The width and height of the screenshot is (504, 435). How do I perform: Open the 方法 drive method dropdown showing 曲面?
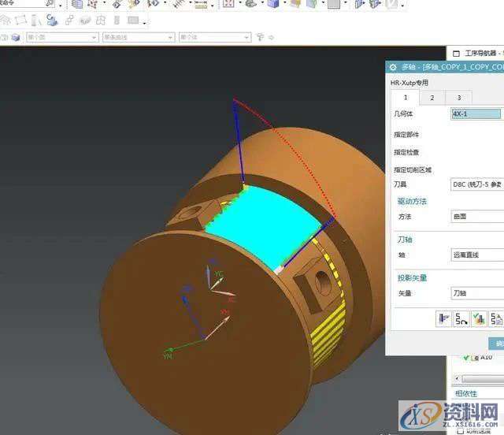tap(476, 216)
